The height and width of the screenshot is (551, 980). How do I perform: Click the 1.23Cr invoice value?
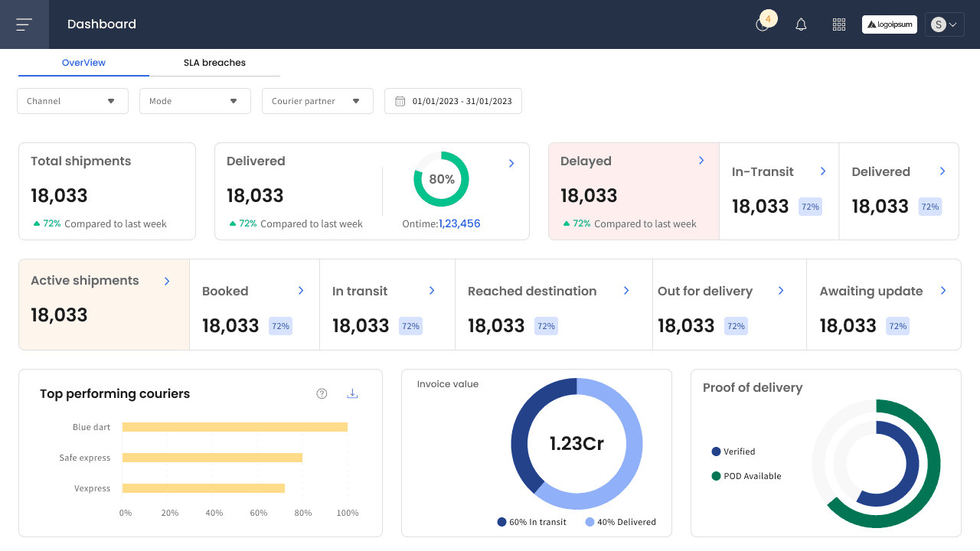point(577,443)
